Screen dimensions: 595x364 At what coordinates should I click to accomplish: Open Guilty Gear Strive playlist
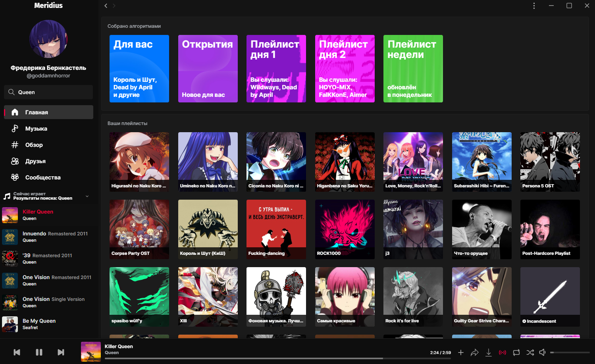point(482,297)
